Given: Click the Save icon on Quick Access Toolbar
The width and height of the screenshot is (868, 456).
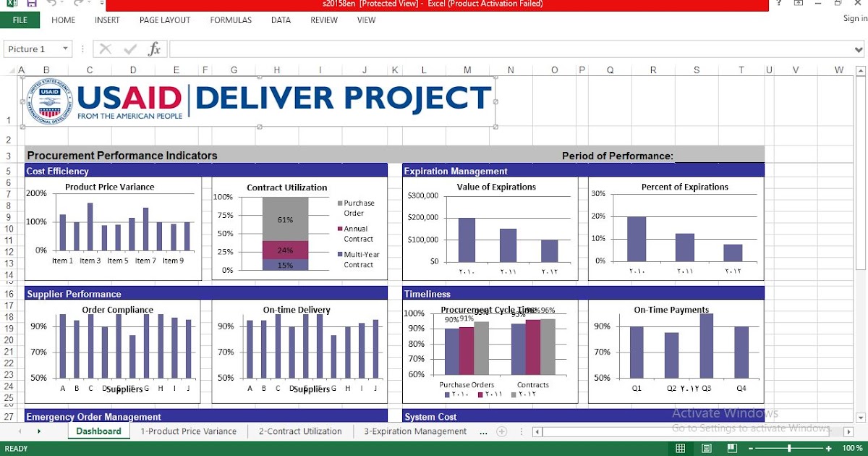Looking at the screenshot, I should tap(31, 4).
